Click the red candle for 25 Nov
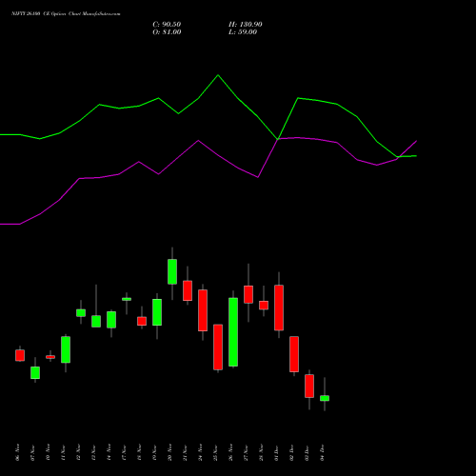This screenshot has height=476, width=476. (218, 347)
